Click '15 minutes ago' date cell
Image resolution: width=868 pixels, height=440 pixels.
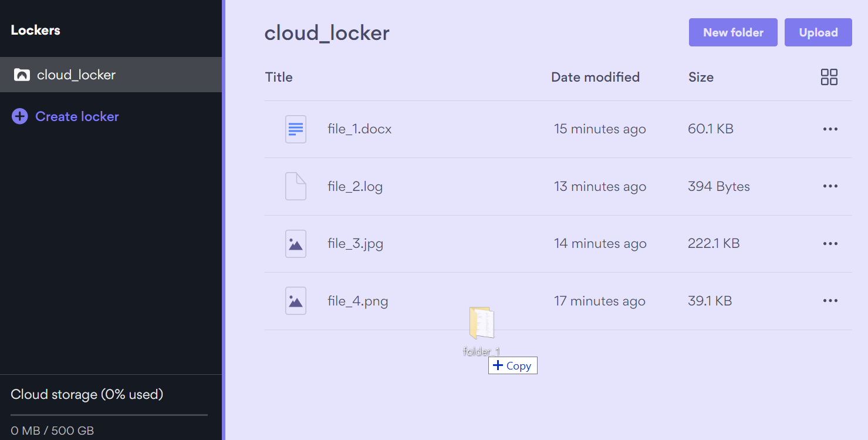tap(600, 129)
